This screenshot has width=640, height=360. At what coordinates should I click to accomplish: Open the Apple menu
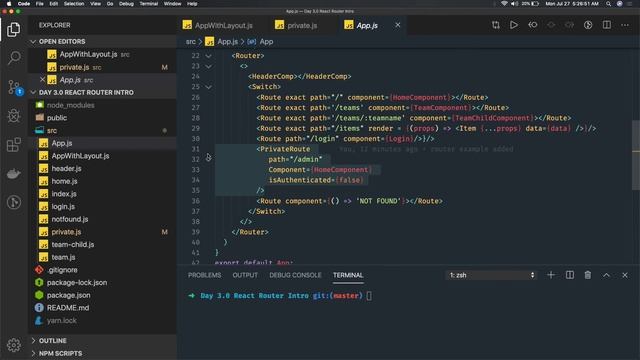click(x=9, y=4)
